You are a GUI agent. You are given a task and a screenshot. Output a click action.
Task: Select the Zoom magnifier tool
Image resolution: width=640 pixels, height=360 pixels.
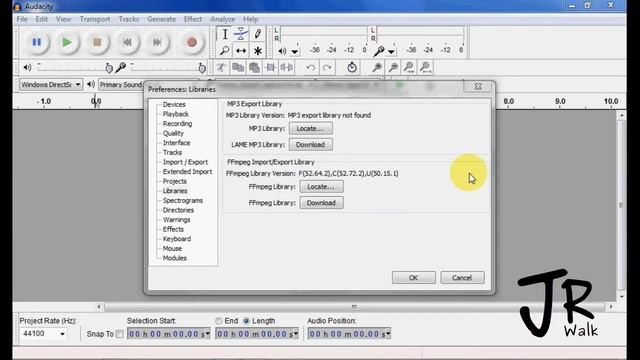click(224, 51)
